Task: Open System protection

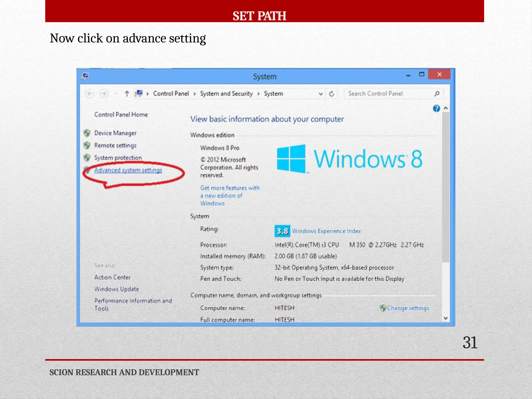Action: click(118, 158)
